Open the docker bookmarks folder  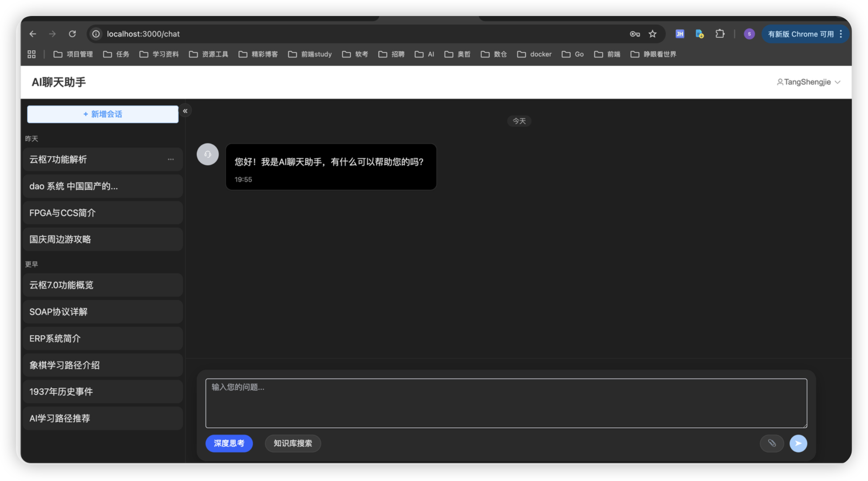534,54
